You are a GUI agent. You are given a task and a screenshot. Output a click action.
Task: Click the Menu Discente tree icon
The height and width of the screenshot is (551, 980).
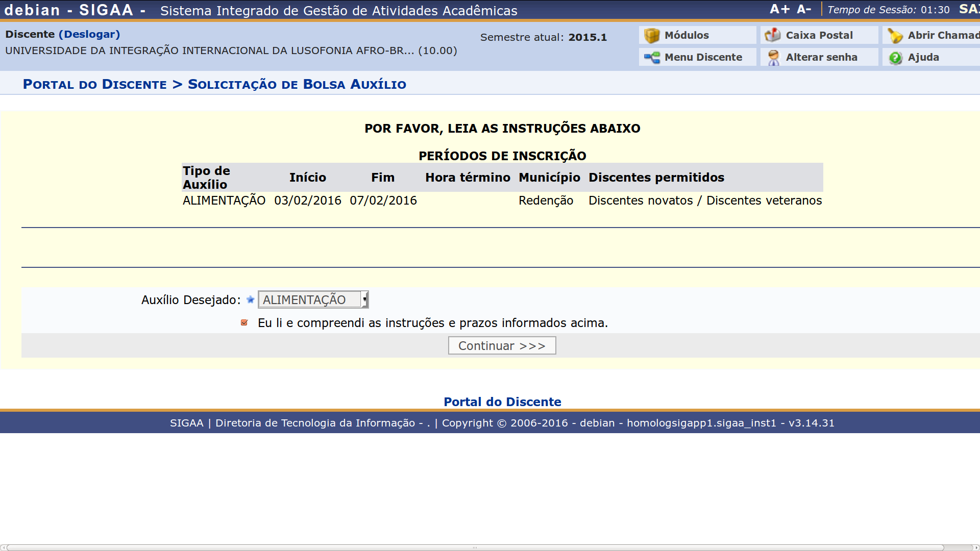click(651, 58)
